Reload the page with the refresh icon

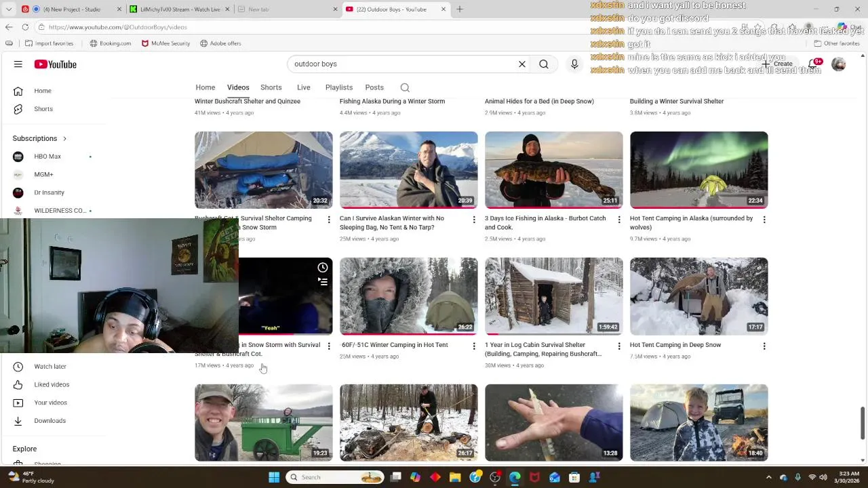(x=25, y=27)
